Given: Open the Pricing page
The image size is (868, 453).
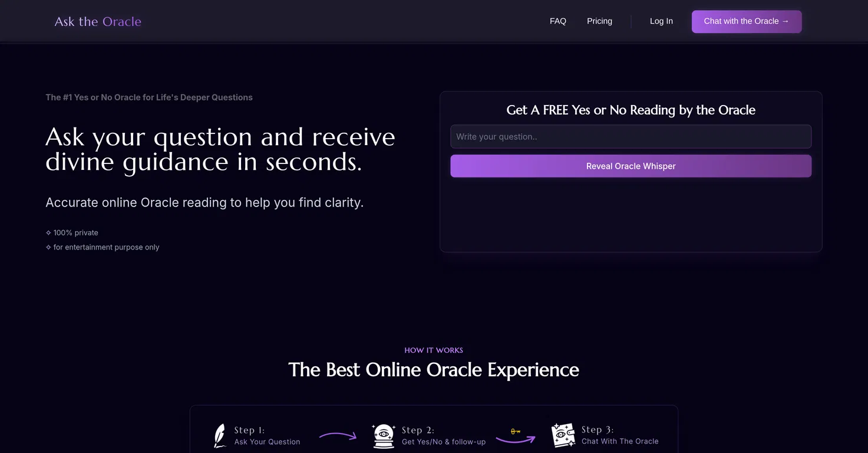Looking at the screenshot, I should click(599, 21).
